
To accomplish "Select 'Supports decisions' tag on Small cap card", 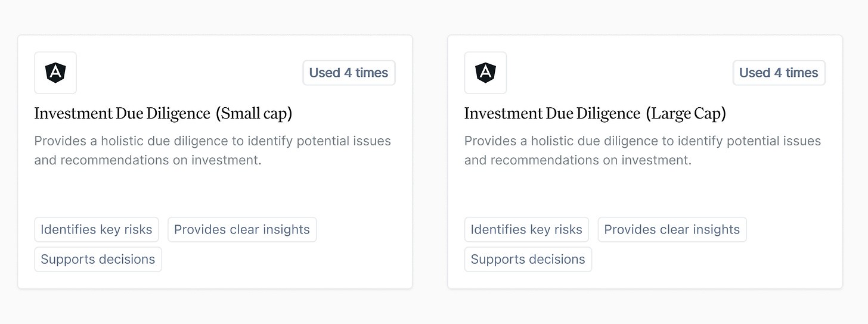I will pos(98,259).
